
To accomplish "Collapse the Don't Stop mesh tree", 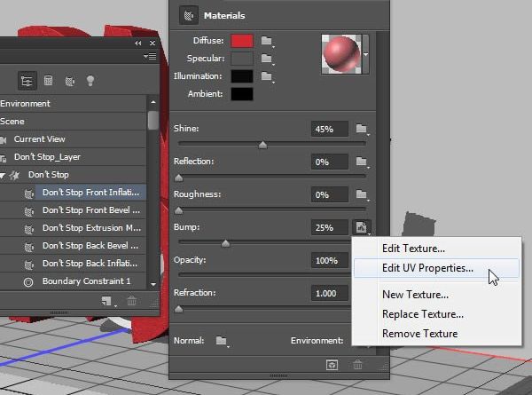I will (x=3, y=176).
